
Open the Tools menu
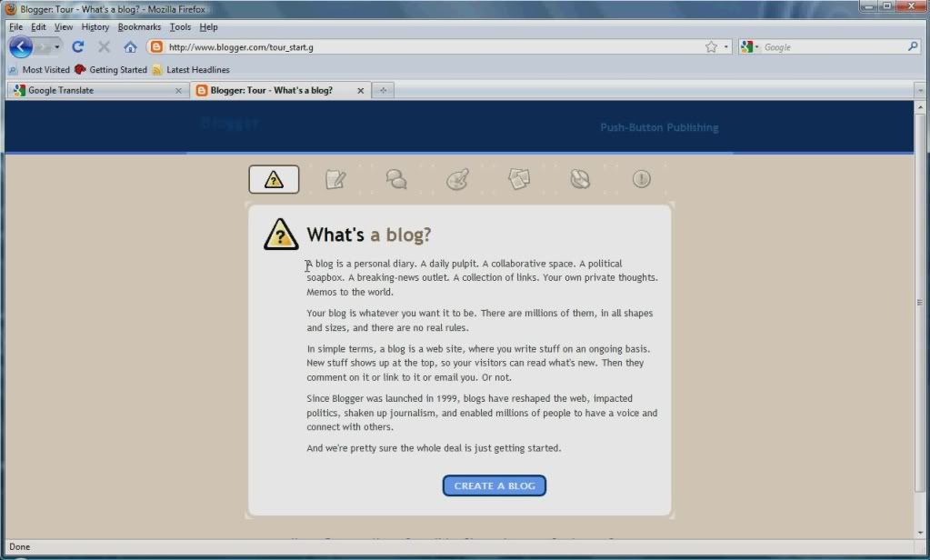180,26
